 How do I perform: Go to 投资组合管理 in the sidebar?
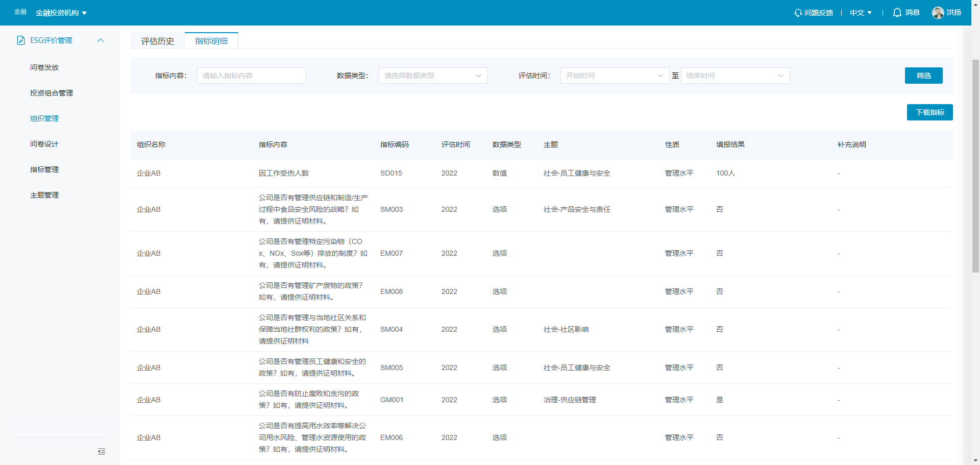pos(52,93)
